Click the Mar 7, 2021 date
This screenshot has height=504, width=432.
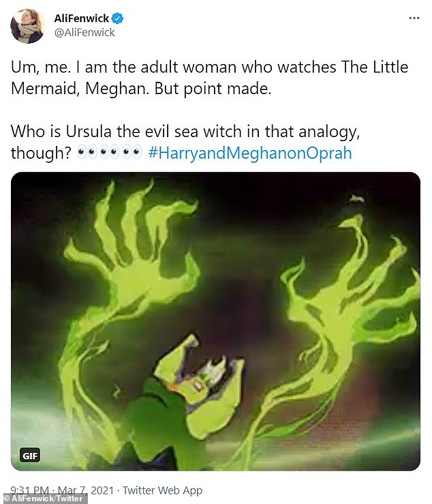pyautogui.click(x=85, y=490)
